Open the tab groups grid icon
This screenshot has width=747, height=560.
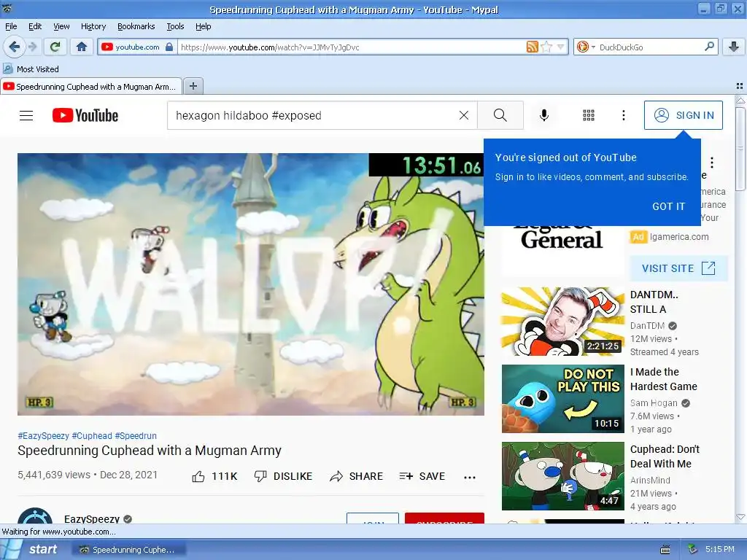[x=740, y=86]
